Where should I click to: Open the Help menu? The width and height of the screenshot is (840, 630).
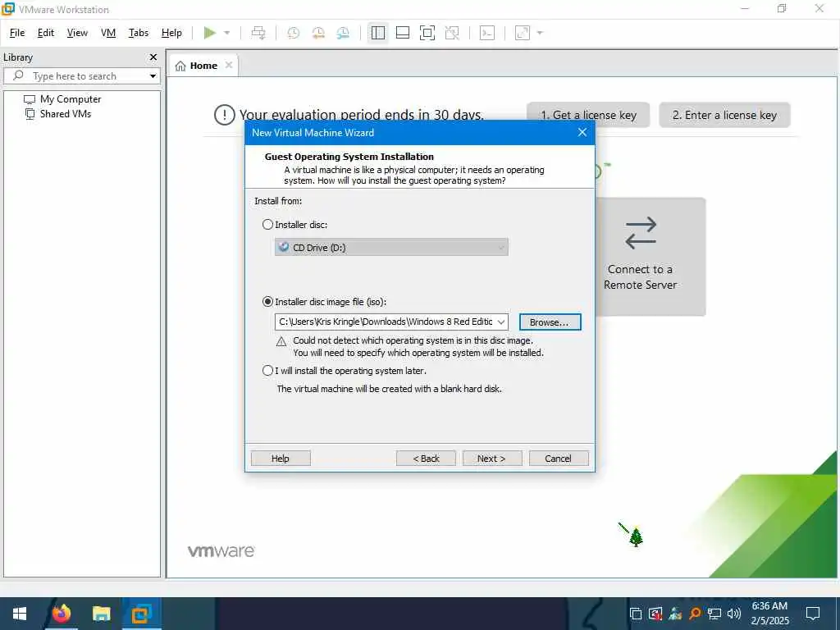[x=171, y=33]
